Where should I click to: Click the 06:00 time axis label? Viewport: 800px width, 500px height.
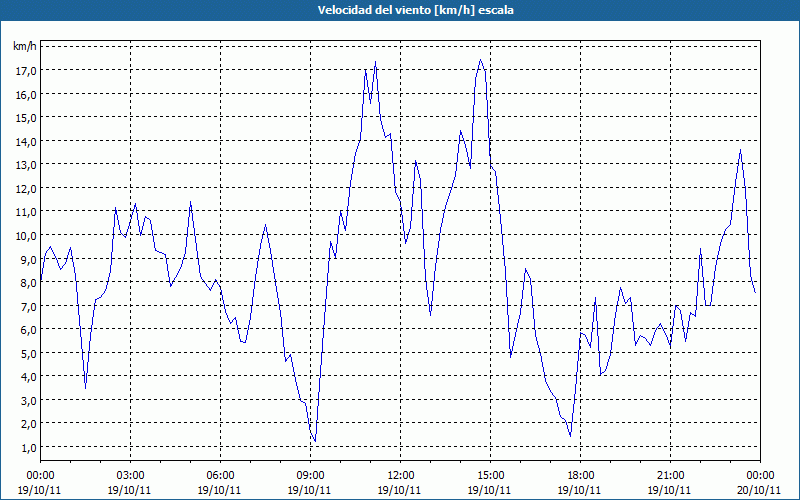pyautogui.click(x=220, y=476)
